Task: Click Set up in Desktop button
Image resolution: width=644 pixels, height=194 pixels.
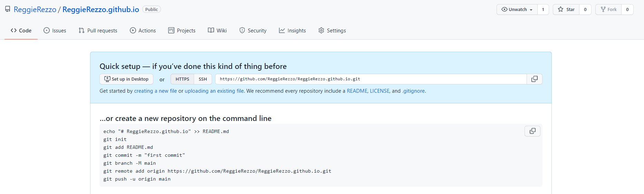Action: [126, 79]
